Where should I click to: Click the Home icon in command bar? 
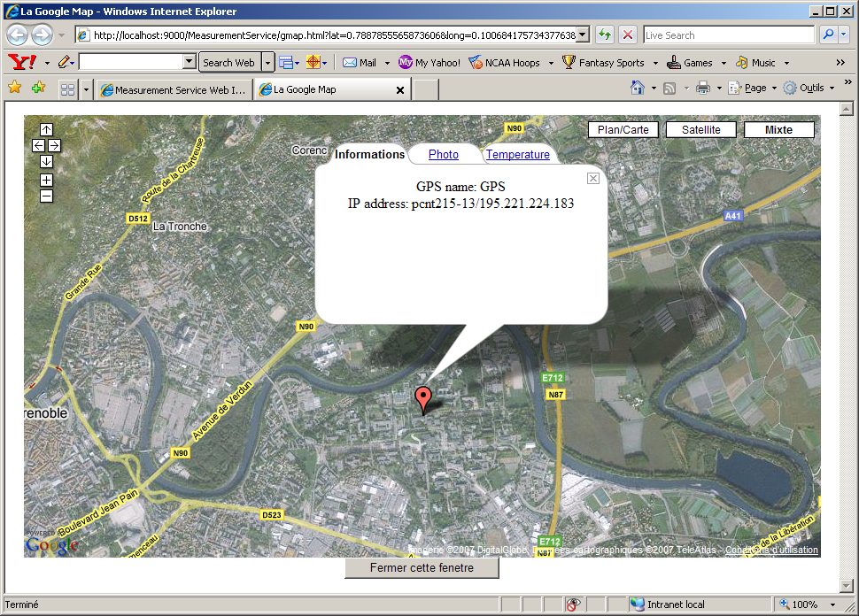tap(637, 88)
